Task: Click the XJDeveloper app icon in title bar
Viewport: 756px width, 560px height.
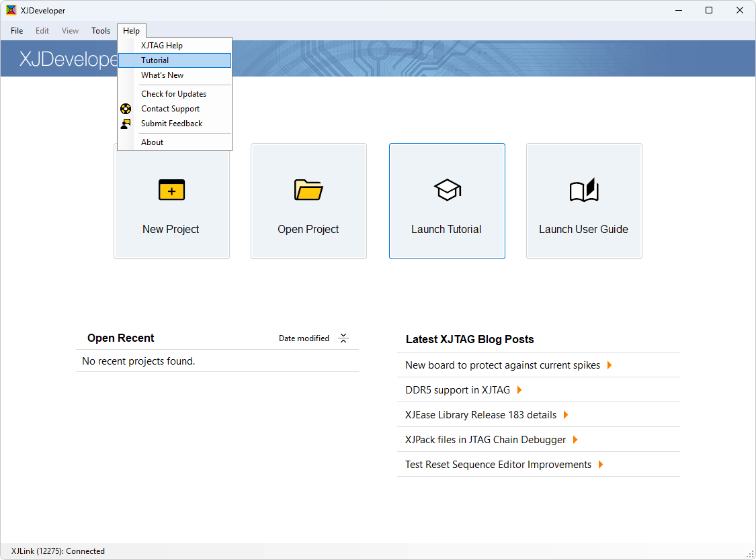Action: point(11,10)
